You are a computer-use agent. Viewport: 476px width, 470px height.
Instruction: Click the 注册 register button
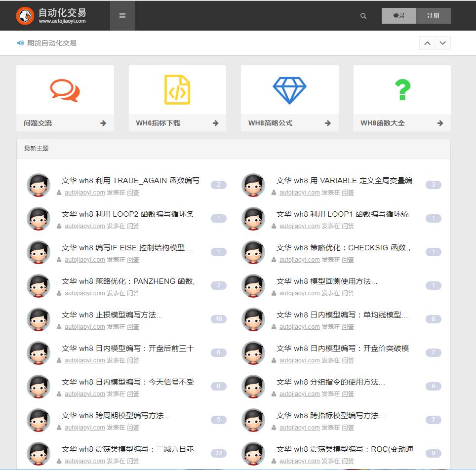pos(433,16)
